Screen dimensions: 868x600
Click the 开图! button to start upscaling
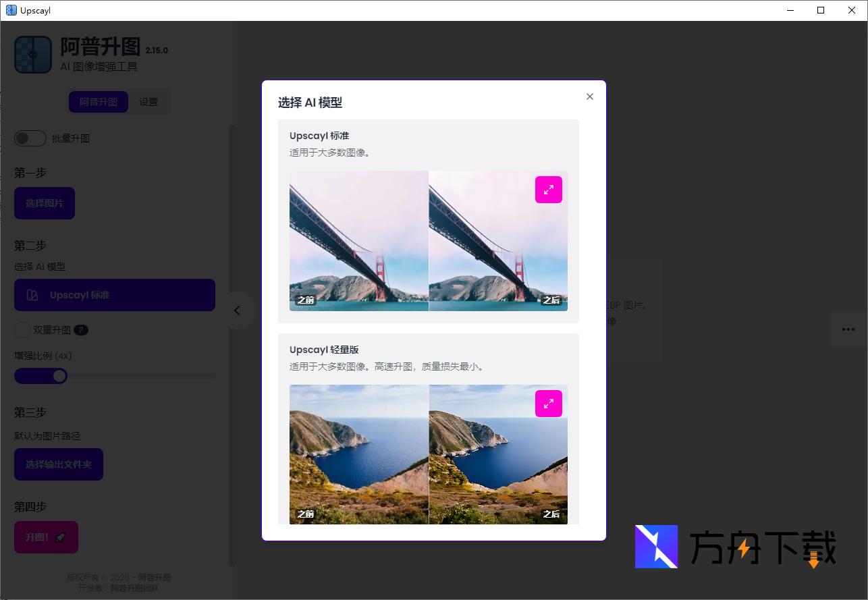46,537
